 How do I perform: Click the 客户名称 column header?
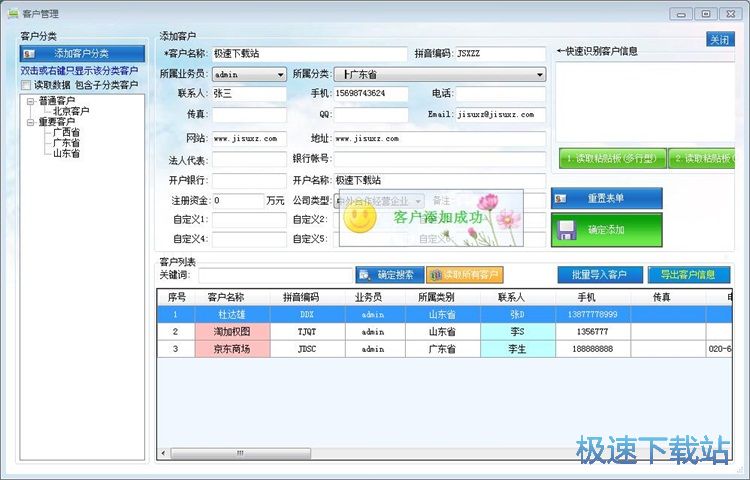(x=232, y=297)
